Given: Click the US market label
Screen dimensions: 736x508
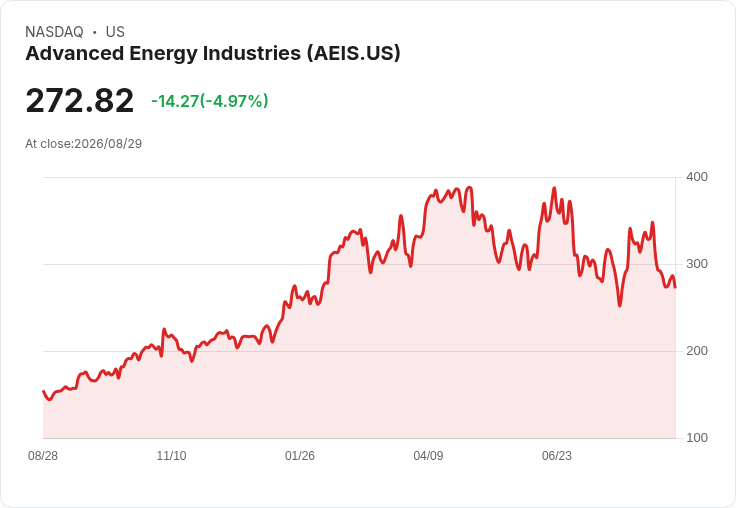Looking at the screenshot, I should click(x=115, y=32).
